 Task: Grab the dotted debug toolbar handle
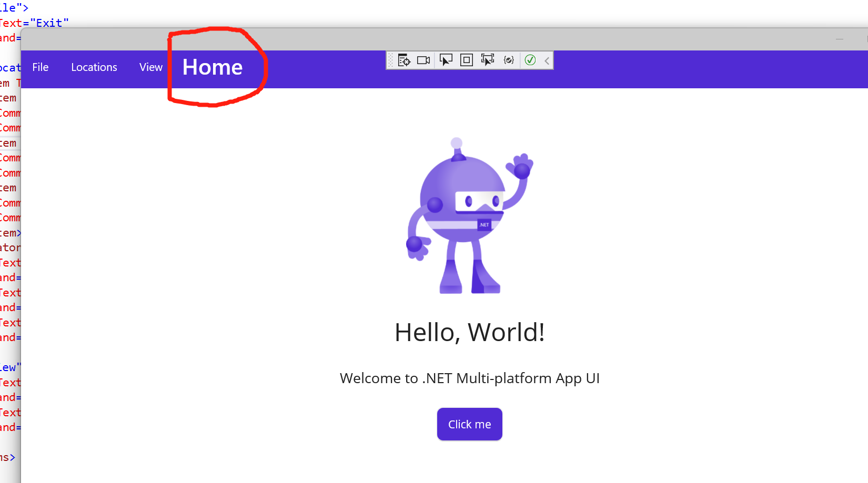click(x=390, y=60)
